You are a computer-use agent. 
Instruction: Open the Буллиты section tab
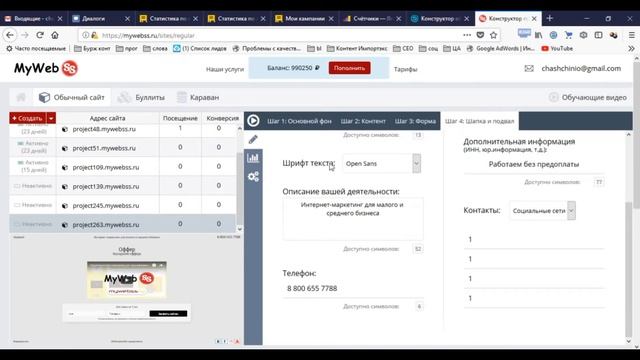141,97
